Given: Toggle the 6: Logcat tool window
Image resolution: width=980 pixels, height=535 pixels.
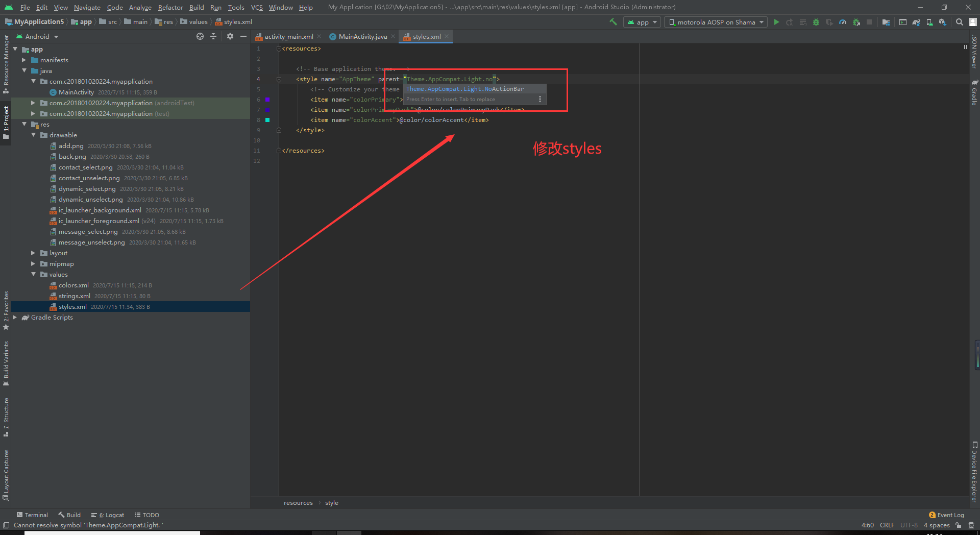Looking at the screenshot, I should pos(108,515).
